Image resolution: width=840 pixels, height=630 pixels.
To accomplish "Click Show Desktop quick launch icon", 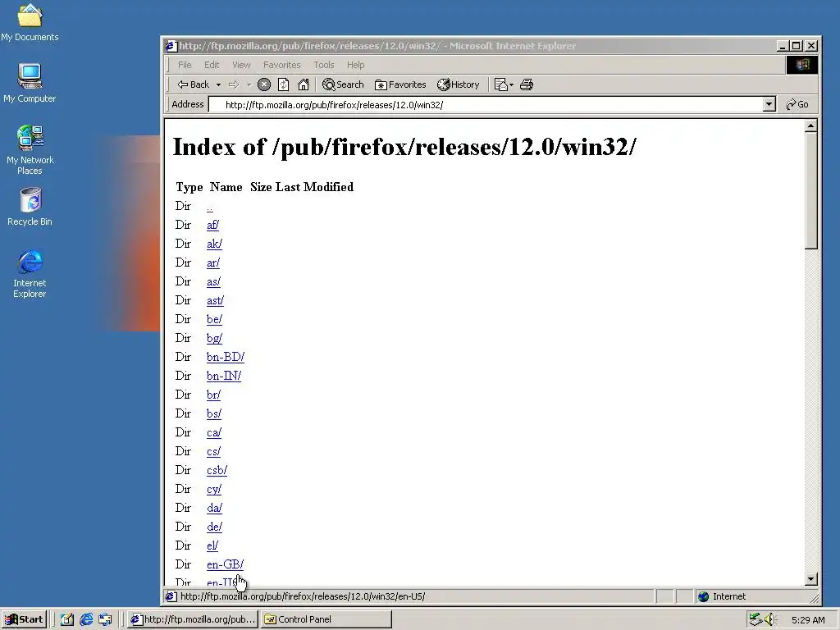I will pyautogui.click(x=67, y=619).
